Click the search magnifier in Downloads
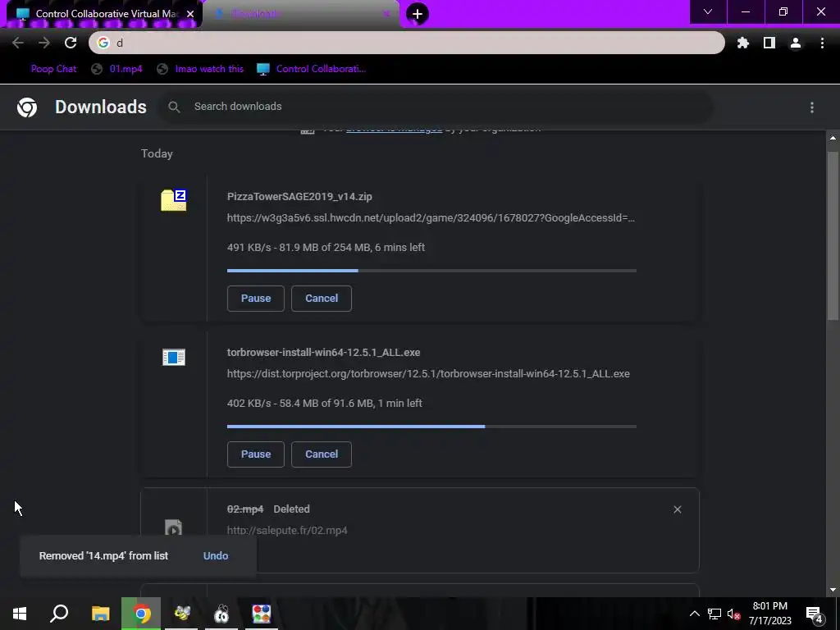The image size is (840, 630). point(174,107)
